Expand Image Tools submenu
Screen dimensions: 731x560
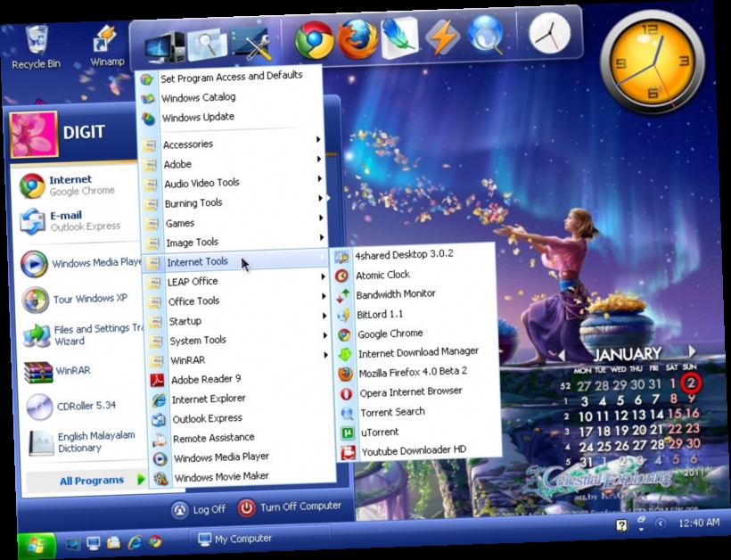(x=234, y=243)
